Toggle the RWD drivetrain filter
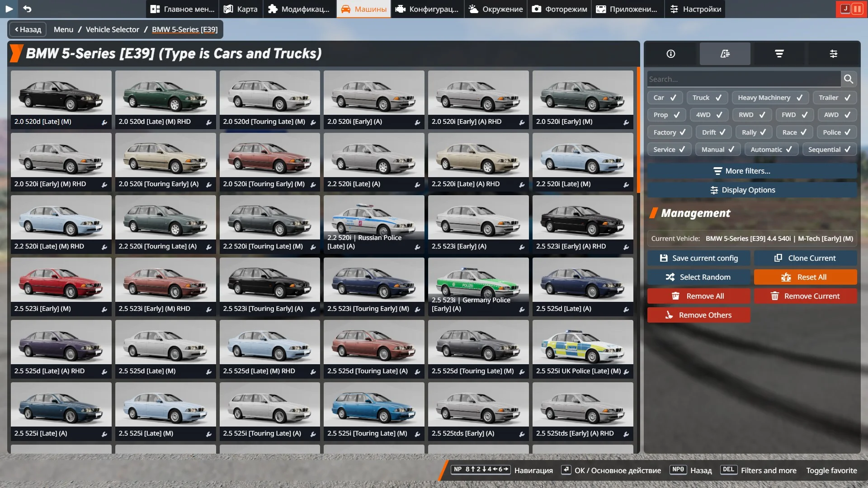 pyautogui.click(x=752, y=115)
